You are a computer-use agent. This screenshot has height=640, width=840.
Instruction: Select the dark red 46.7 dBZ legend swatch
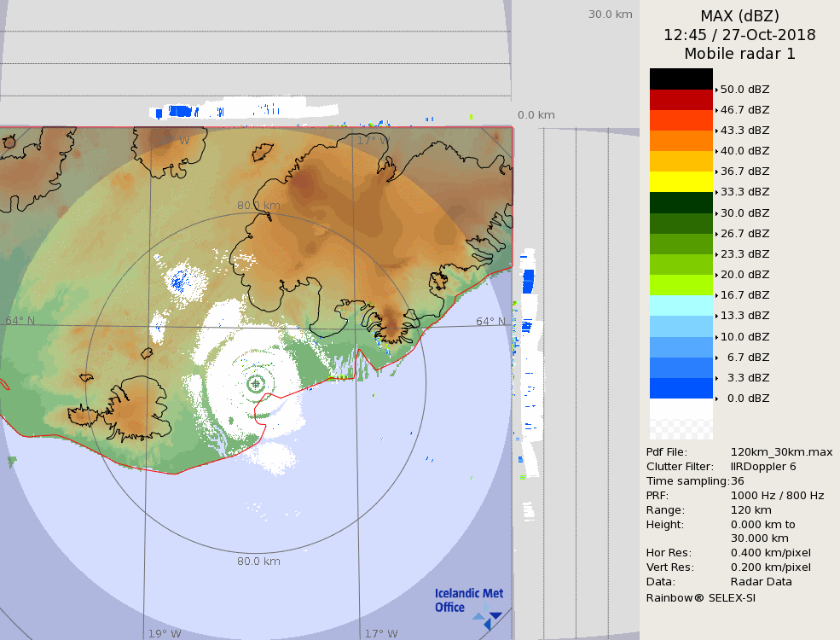point(681,100)
